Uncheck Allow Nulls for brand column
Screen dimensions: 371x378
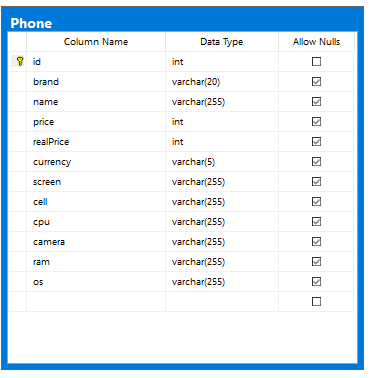click(316, 81)
